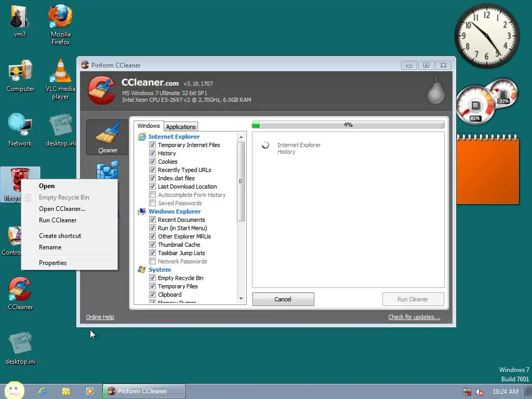Image resolution: width=532 pixels, height=399 pixels.
Task: Click the list scroll up arrow
Action: pos(241,137)
